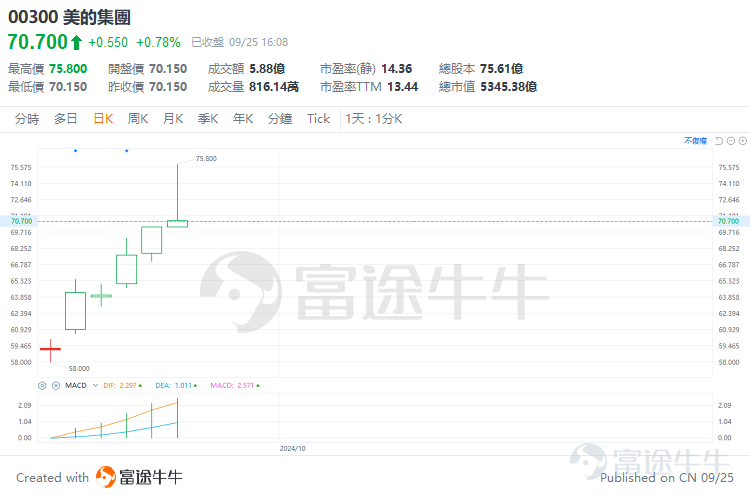This screenshot has height=498, width=750.
Task: Switch to the 分時 tab
Action: pyautogui.click(x=27, y=119)
